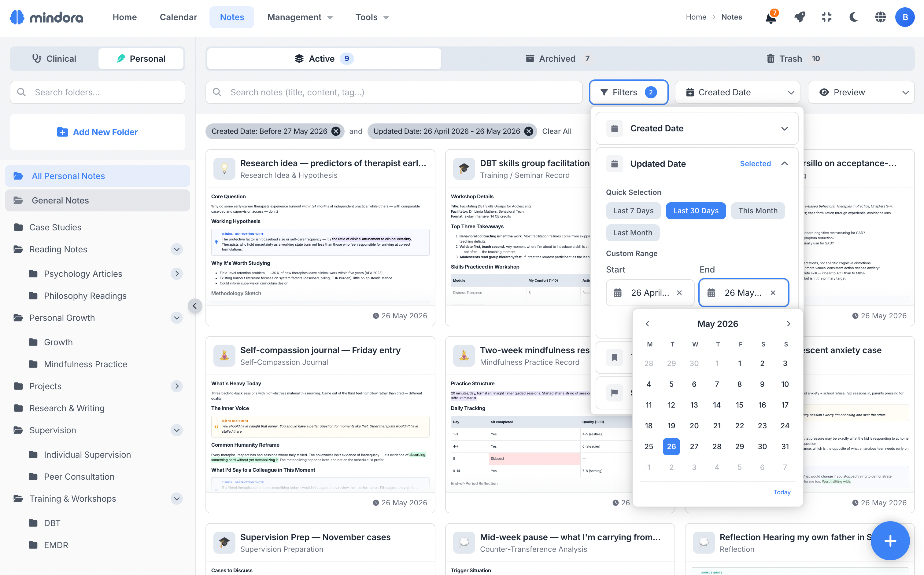Open the Created Date sort dropdown
The width and height of the screenshot is (924, 575).
click(737, 92)
